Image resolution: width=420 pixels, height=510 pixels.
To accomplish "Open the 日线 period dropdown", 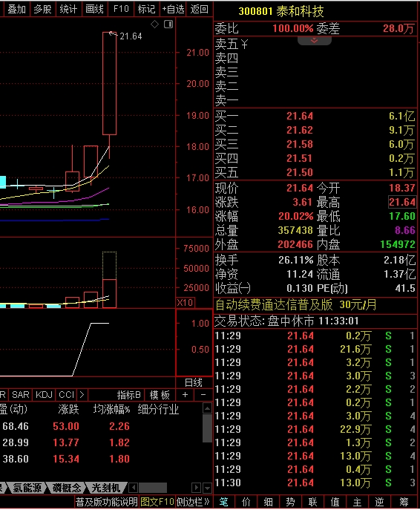I will (194, 382).
